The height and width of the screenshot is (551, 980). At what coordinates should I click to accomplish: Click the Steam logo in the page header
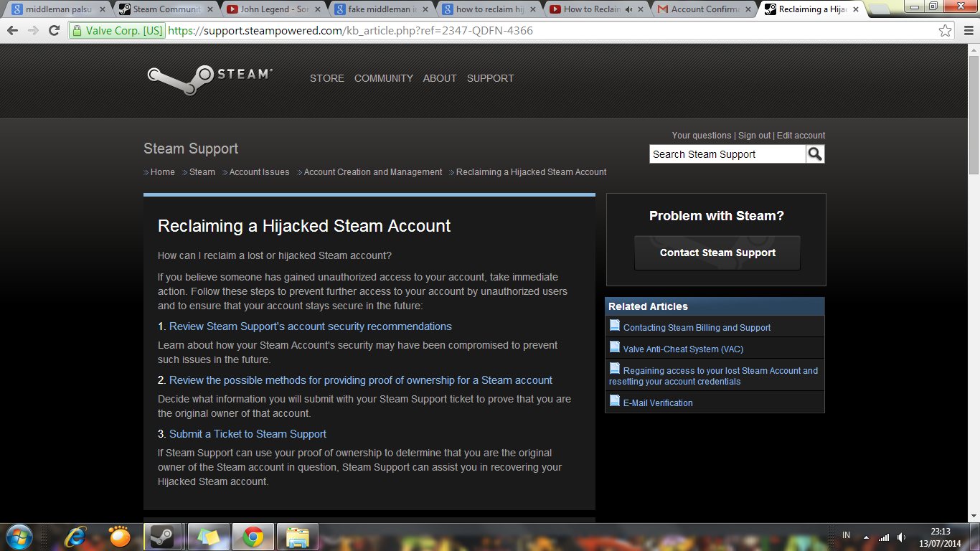click(x=209, y=80)
